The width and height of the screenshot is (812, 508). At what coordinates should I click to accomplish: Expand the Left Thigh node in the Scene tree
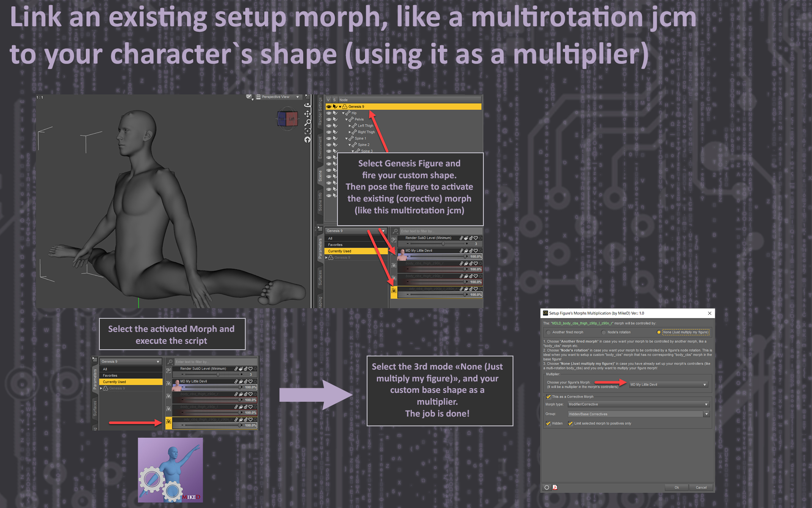[350, 126]
